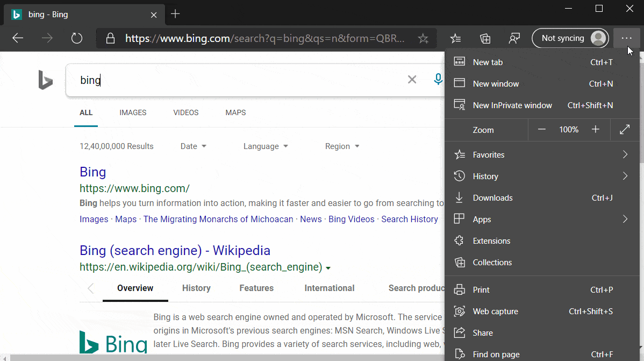Close the Settings and more ellipsis menu
Screen dimensions: 644x361
pyautogui.click(x=626, y=38)
